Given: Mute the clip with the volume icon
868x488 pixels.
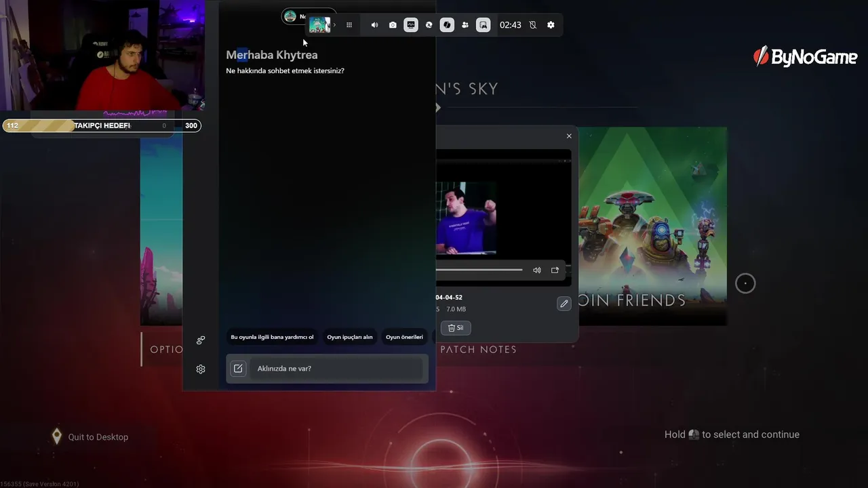Looking at the screenshot, I should click(x=537, y=270).
